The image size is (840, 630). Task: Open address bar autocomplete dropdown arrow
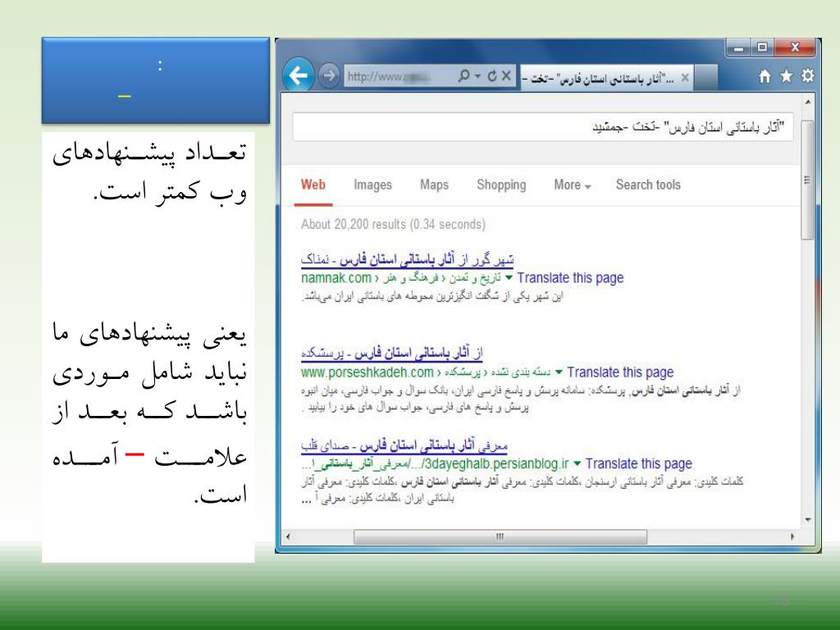tap(478, 76)
